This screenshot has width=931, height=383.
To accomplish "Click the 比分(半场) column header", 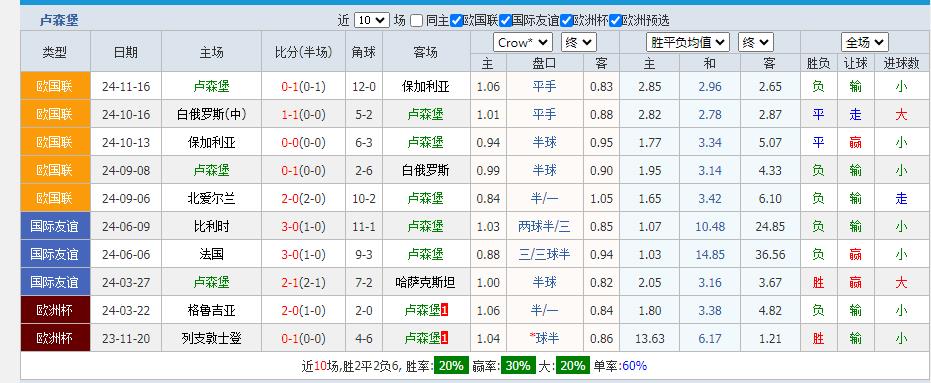I will 303,52.
